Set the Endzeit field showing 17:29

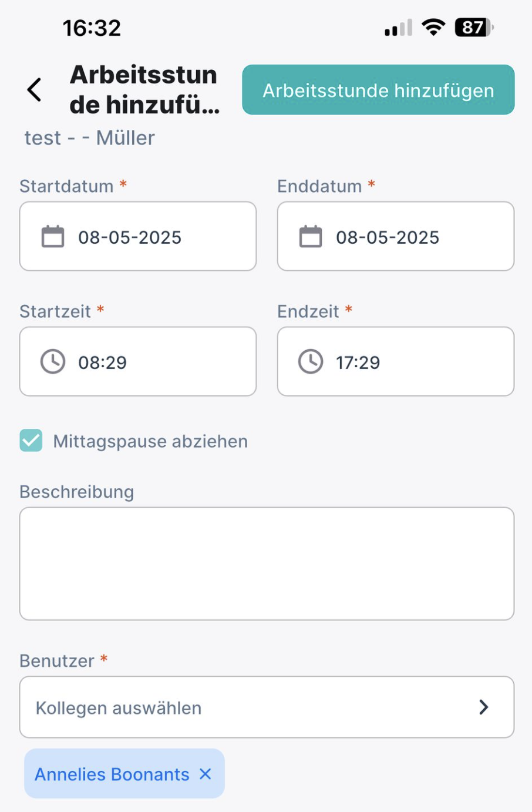[396, 361]
